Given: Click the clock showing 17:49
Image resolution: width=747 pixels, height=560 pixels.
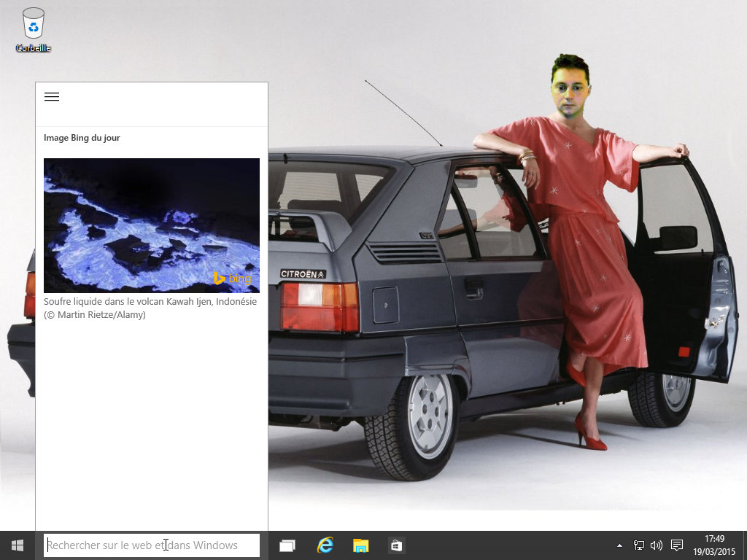Looking at the screenshot, I should (x=714, y=540).
